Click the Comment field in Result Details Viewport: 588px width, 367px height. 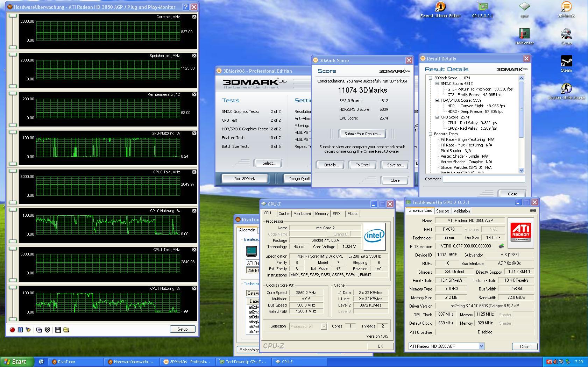(x=484, y=179)
